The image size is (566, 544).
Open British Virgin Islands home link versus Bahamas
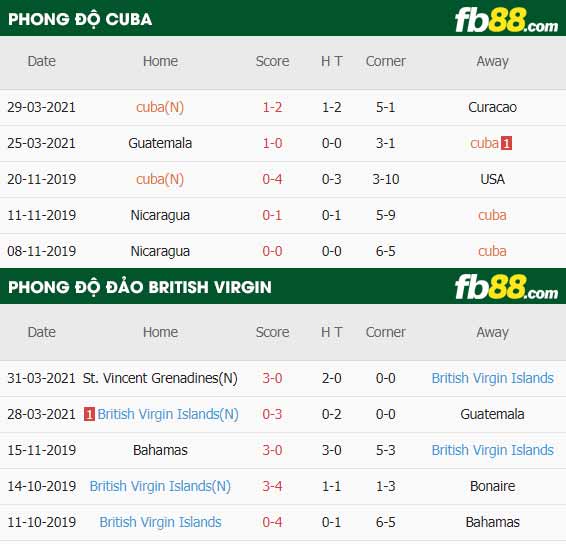tap(160, 522)
